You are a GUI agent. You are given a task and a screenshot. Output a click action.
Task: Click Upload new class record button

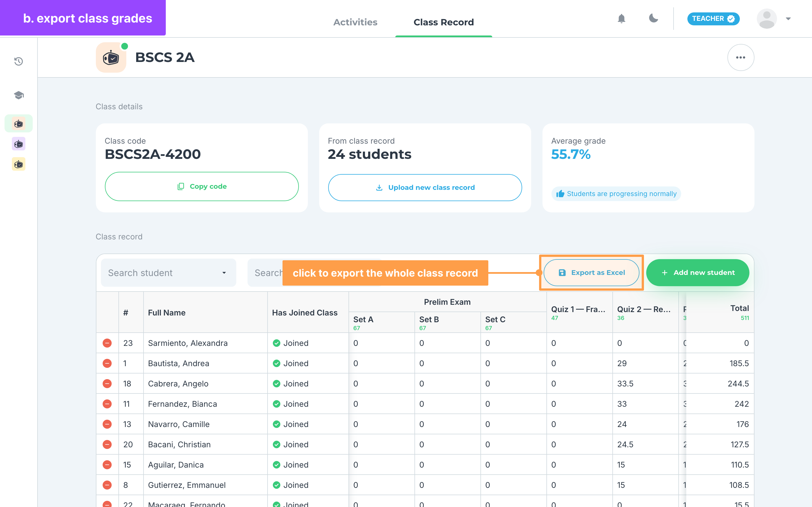tap(425, 187)
